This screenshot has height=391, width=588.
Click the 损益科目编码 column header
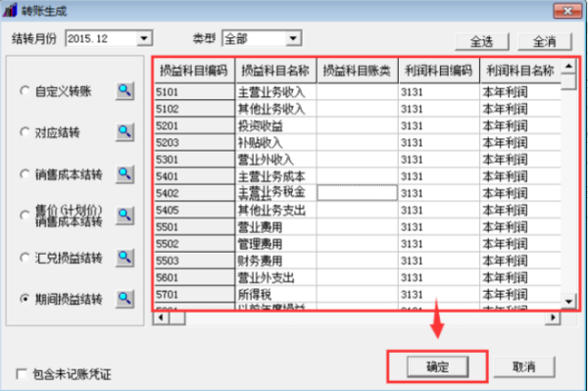[194, 71]
